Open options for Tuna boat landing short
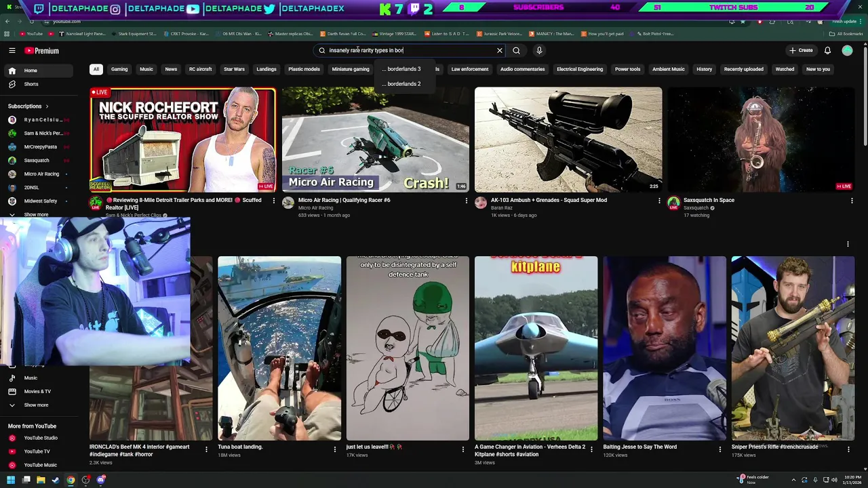Viewport: 868px width, 488px height. tap(334, 449)
